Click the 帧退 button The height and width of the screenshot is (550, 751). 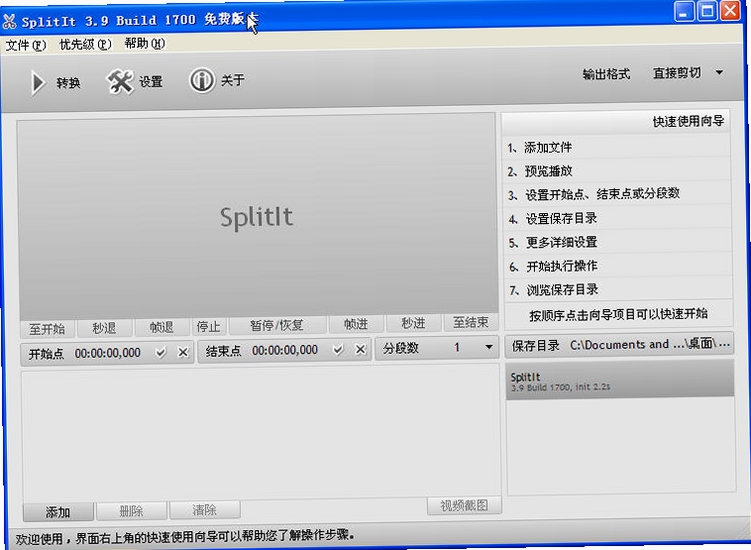(x=161, y=327)
